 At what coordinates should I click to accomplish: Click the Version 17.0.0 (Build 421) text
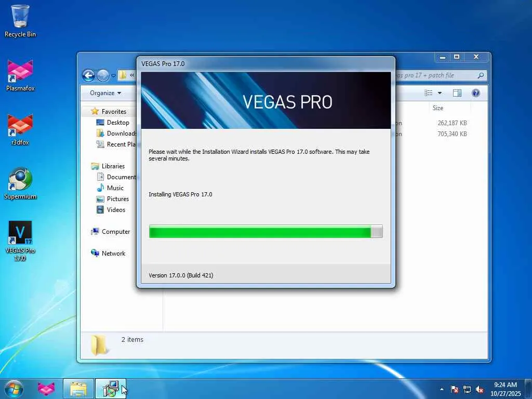[x=181, y=275]
